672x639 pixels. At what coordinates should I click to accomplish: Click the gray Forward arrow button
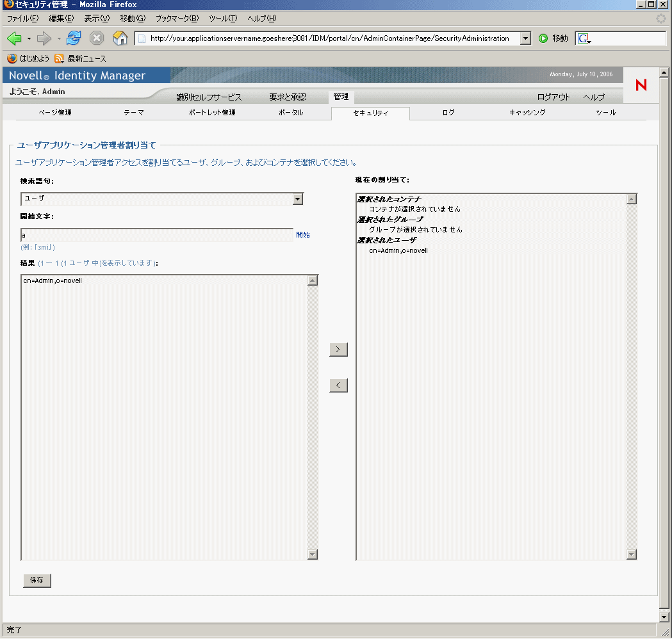pyautogui.click(x=44, y=38)
